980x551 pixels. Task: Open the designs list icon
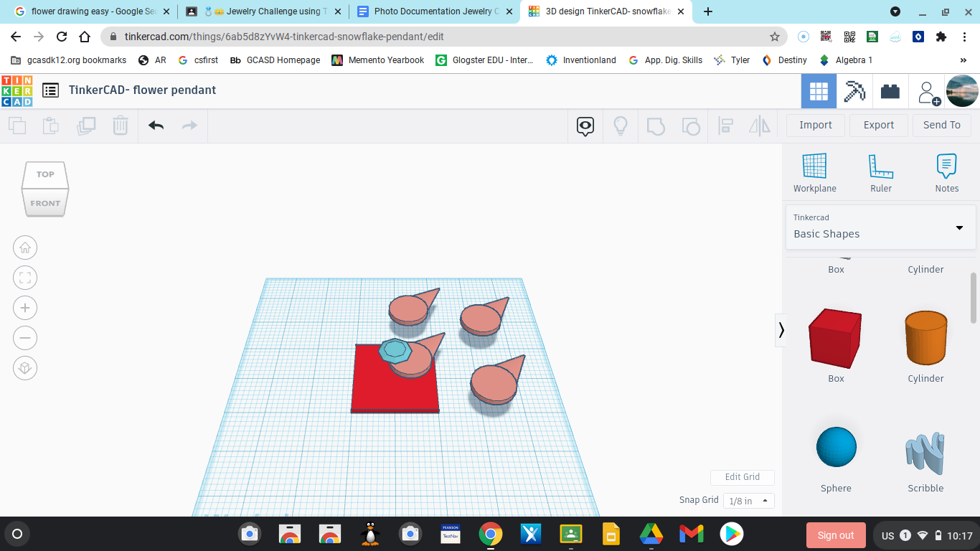[x=50, y=90]
